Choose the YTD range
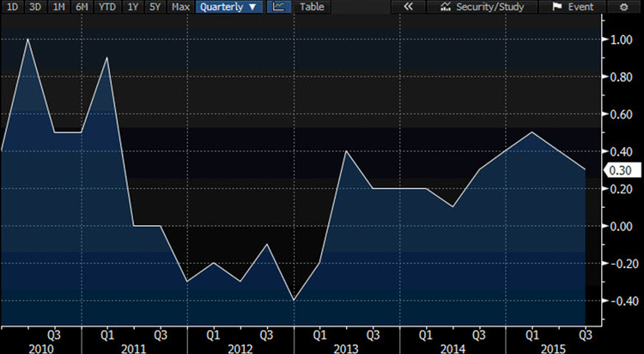The image size is (644, 354). click(x=107, y=7)
